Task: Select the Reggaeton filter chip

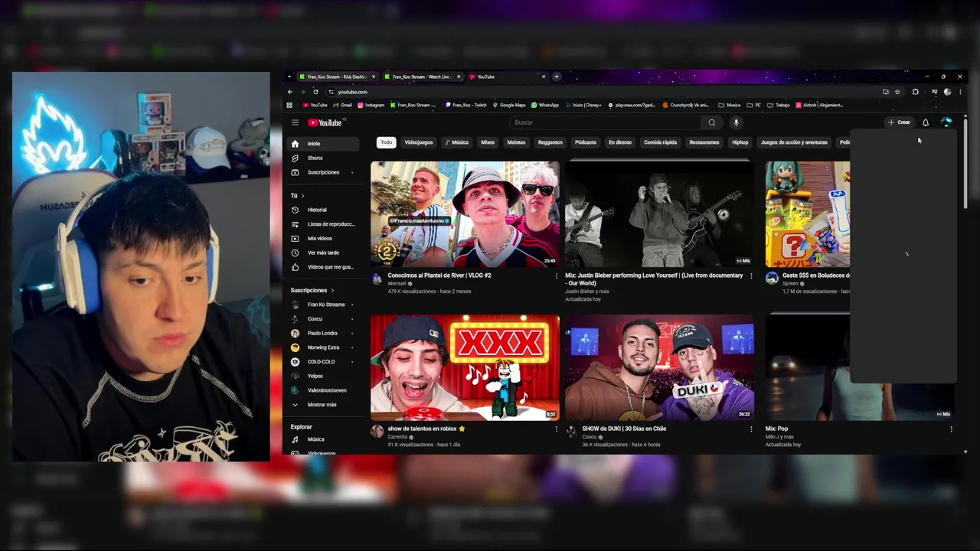Action: tap(550, 142)
